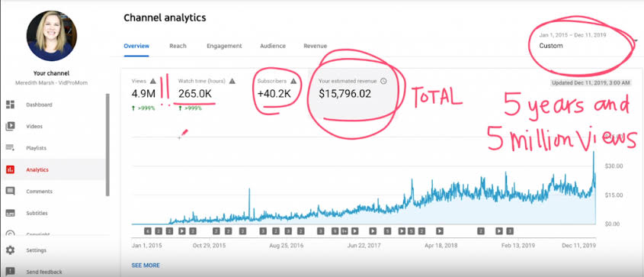
Task: Click the Updated Dec 11, 2019 timestamp
Action: (x=591, y=83)
